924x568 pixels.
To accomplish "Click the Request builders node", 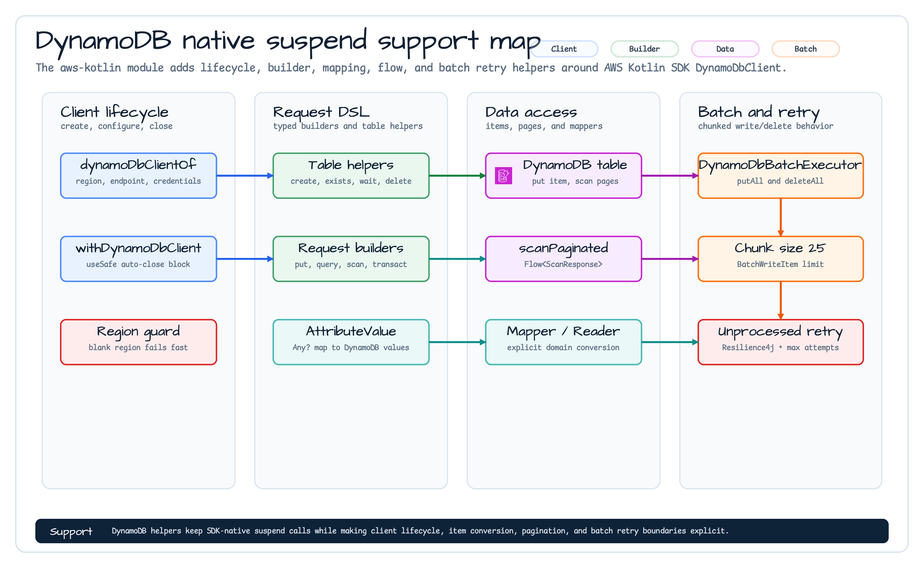I will click(351, 259).
